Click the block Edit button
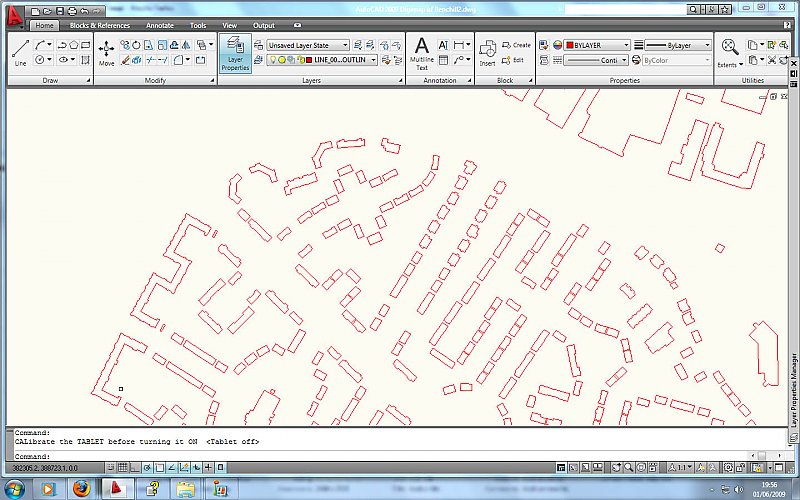 pyautogui.click(x=515, y=60)
